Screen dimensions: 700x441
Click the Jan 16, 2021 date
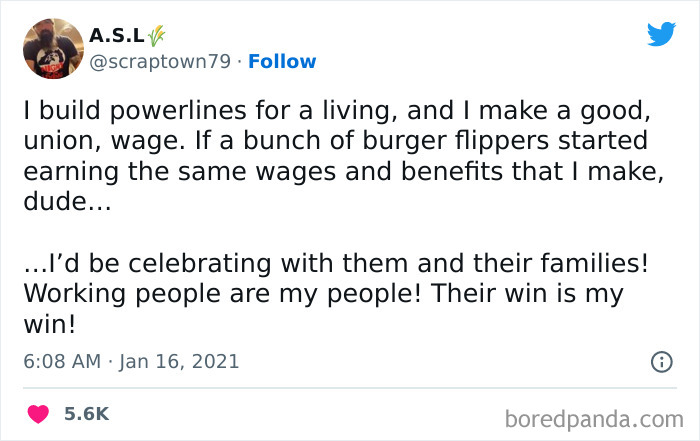[x=181, y=361]
